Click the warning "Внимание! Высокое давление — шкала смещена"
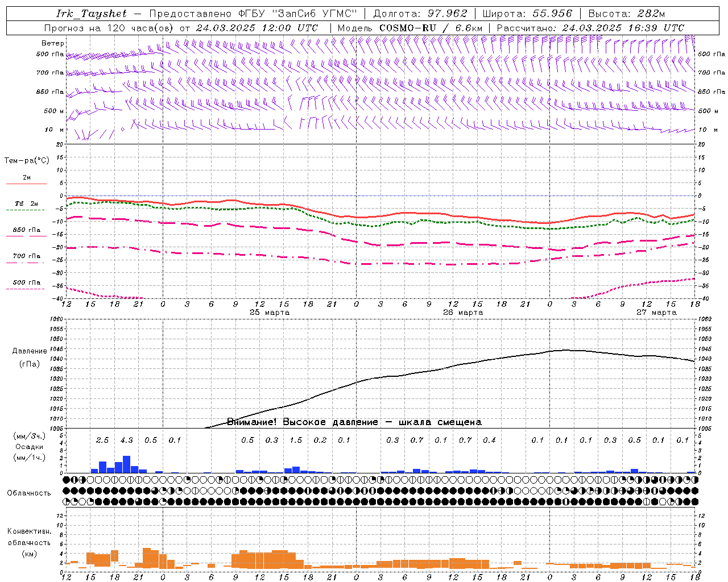The image size is (728, 582). click(x=354, y=422)
